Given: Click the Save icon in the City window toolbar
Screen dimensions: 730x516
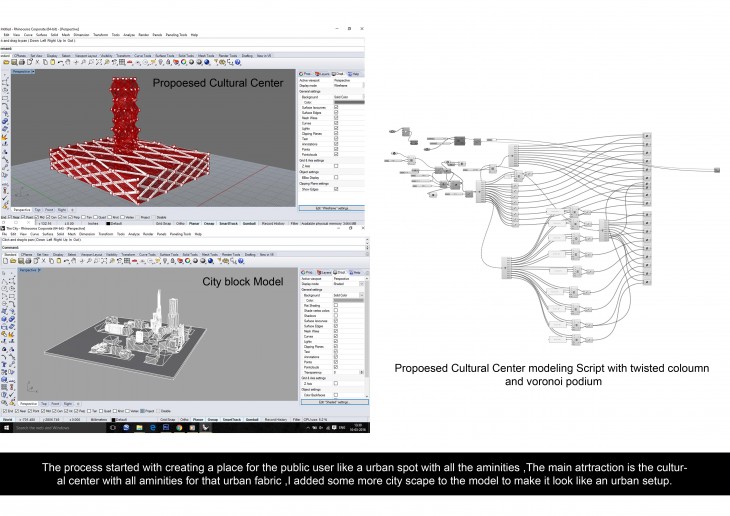Looking at the screenshot, I should coord(21,262).
